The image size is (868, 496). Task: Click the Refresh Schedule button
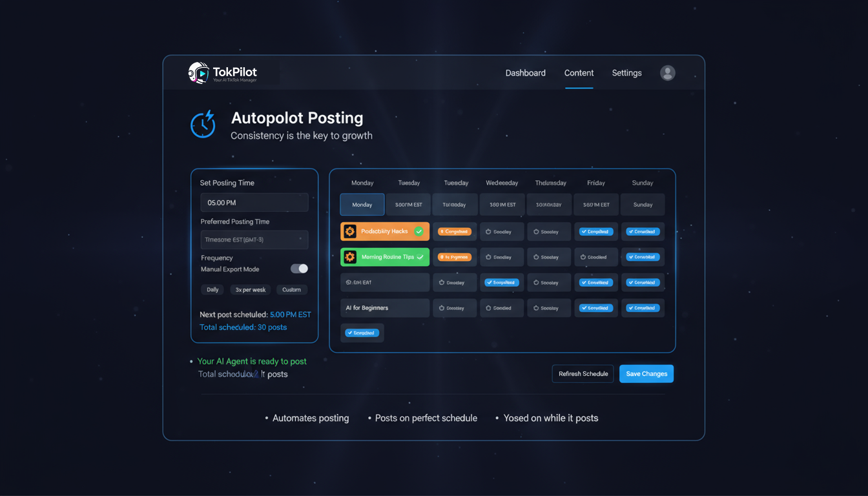583,374
